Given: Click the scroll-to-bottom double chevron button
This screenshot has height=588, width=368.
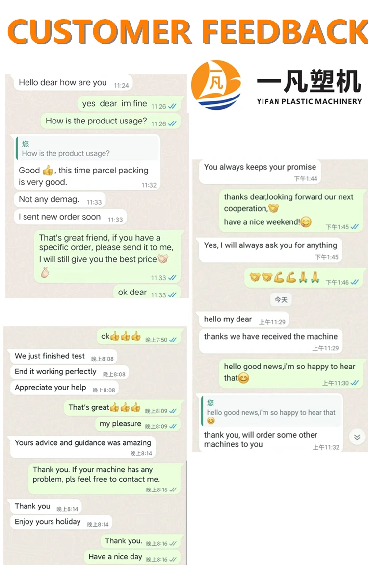Looking at the screenshot, I should [x=357, y=437].
